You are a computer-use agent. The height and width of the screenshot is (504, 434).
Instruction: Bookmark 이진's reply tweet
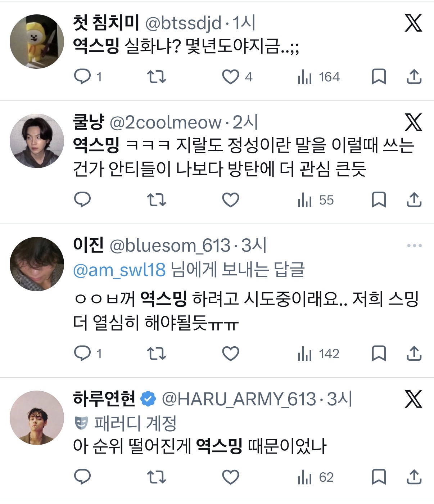[379, 354]
